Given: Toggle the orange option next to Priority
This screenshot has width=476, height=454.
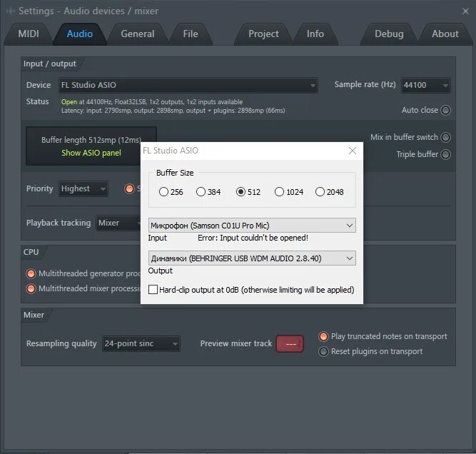Looking at the screenshot, I should pos(130,189).
